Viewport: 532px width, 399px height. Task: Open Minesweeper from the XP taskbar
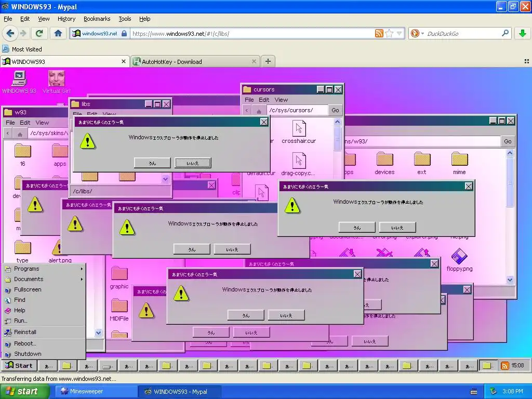pos(96,392)
